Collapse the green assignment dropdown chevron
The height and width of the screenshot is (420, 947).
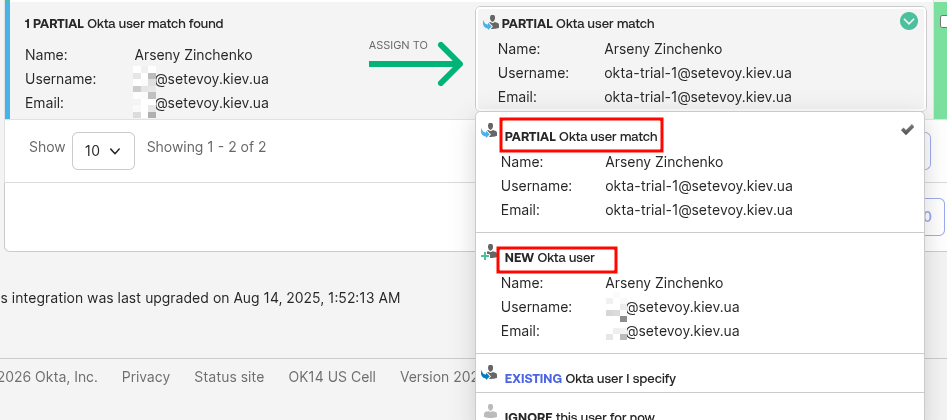pos(908,21)
